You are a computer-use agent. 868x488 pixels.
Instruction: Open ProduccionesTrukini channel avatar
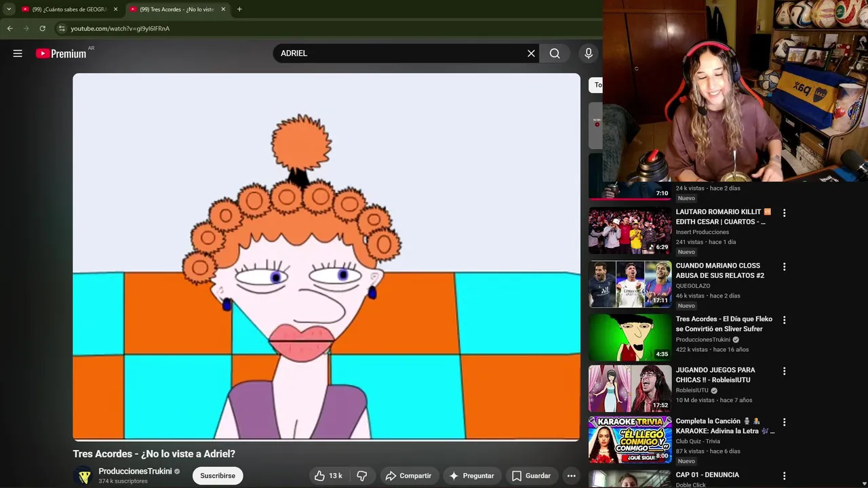click(84, 476)
